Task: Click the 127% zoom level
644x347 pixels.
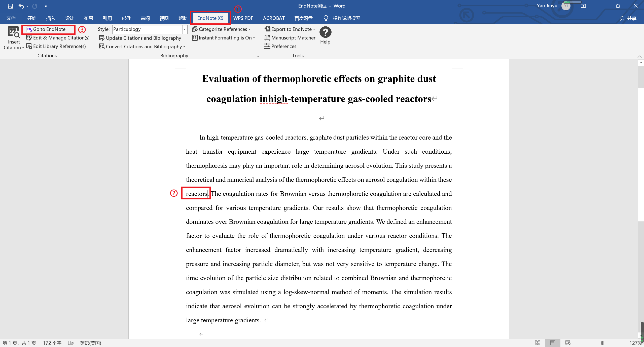Action: click(x=635, y=343)
